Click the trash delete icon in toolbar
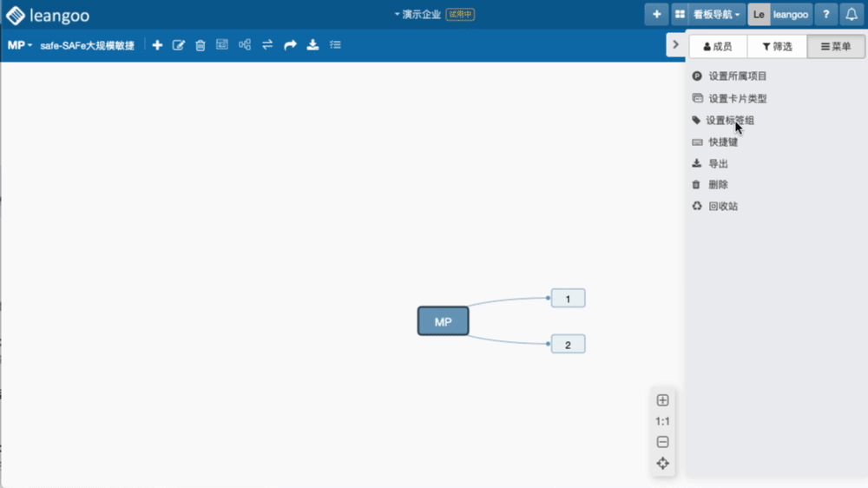The width and height of the screenshot is (868, 488). point(201,45)
